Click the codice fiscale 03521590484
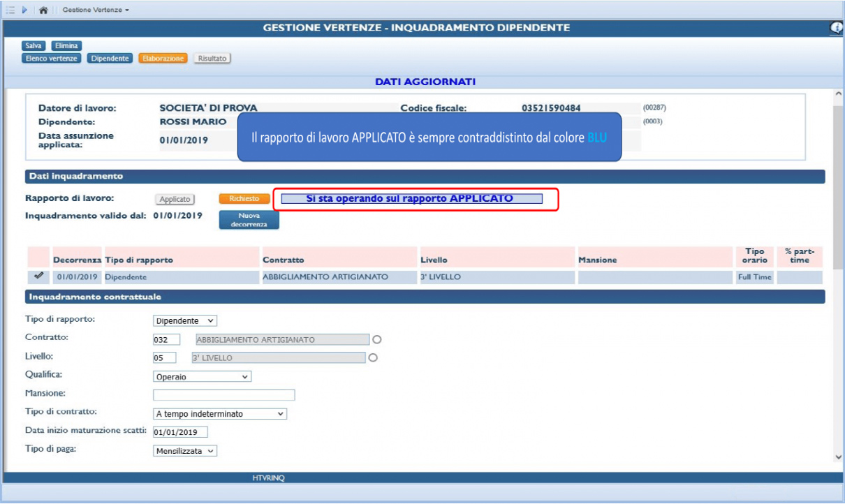Image resolution: width=845 pixels, height=504 pixels. (x=551, y=108)
